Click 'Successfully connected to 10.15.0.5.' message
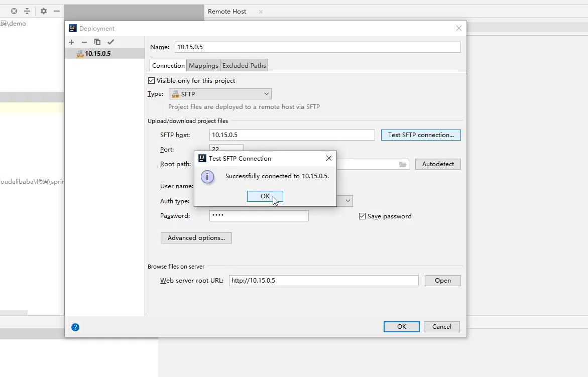This screenshot has height=377, width=588. tap(277, 176)
